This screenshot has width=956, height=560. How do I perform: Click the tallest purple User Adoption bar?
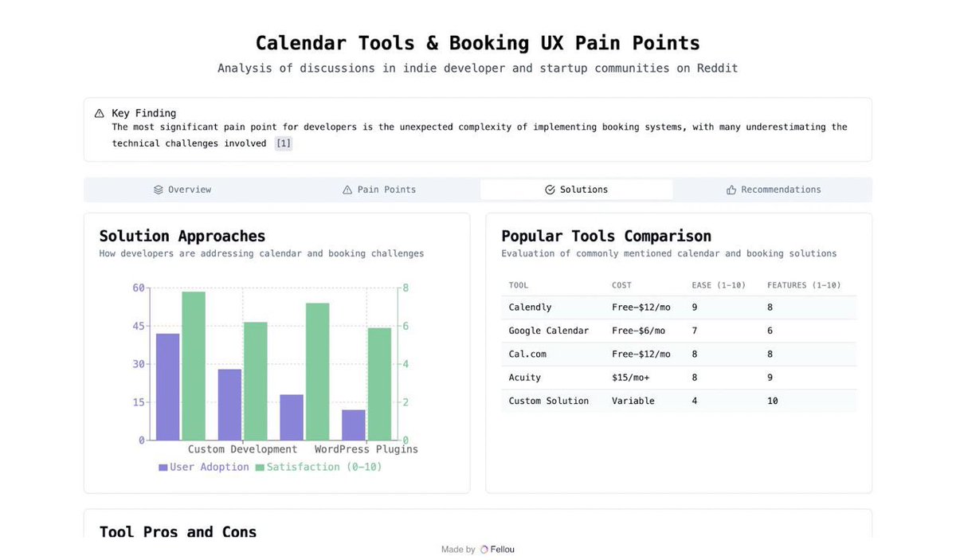pos(168,386)
